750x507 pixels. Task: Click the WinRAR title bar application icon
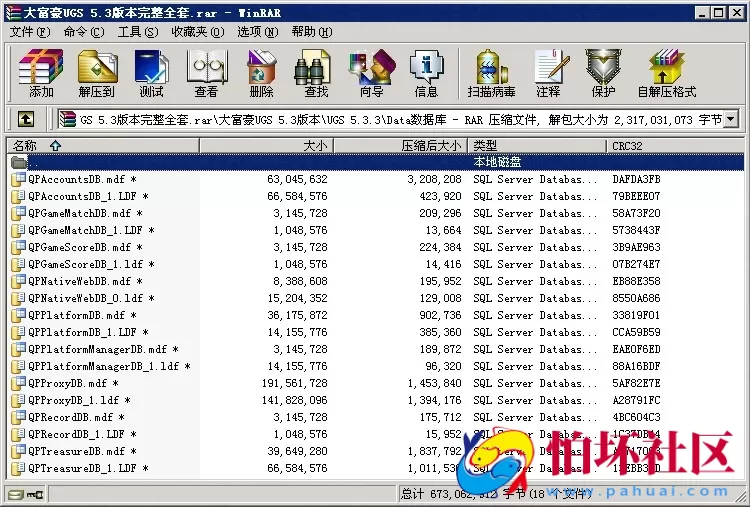13,12
